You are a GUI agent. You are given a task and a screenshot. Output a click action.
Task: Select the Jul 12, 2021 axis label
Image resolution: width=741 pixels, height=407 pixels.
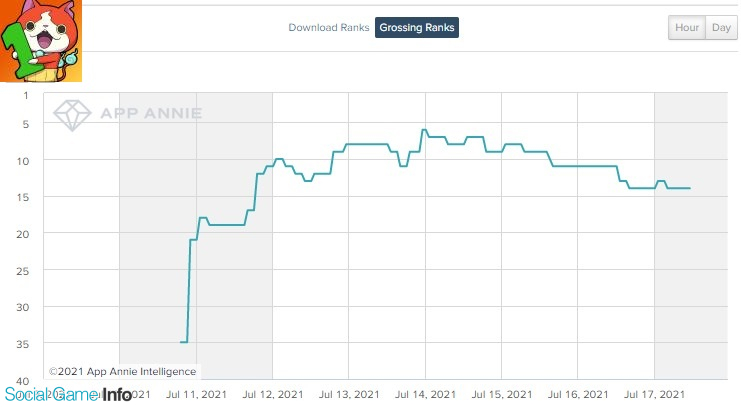click(273, 394)
